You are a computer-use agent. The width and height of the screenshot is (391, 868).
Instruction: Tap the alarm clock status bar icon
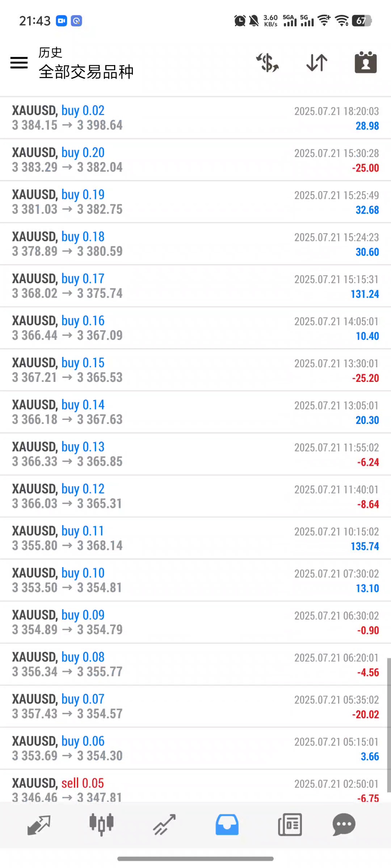click(x=240, y=21)
